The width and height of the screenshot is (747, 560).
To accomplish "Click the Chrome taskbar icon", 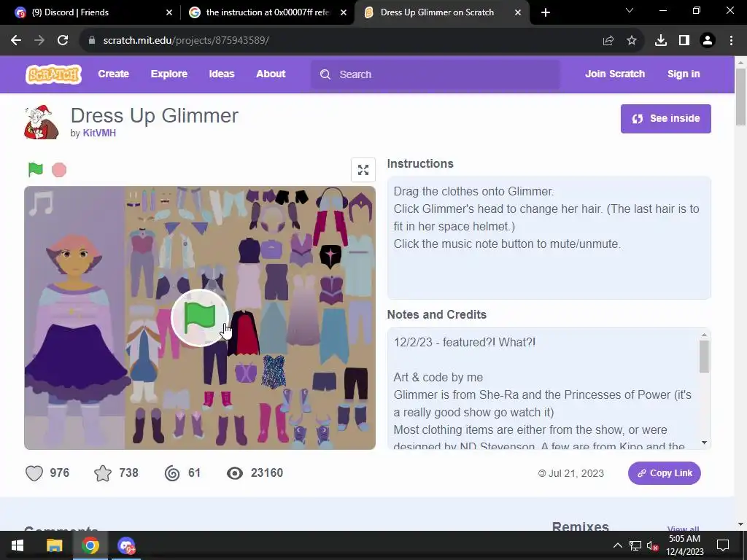I will (x=90, y=545).
